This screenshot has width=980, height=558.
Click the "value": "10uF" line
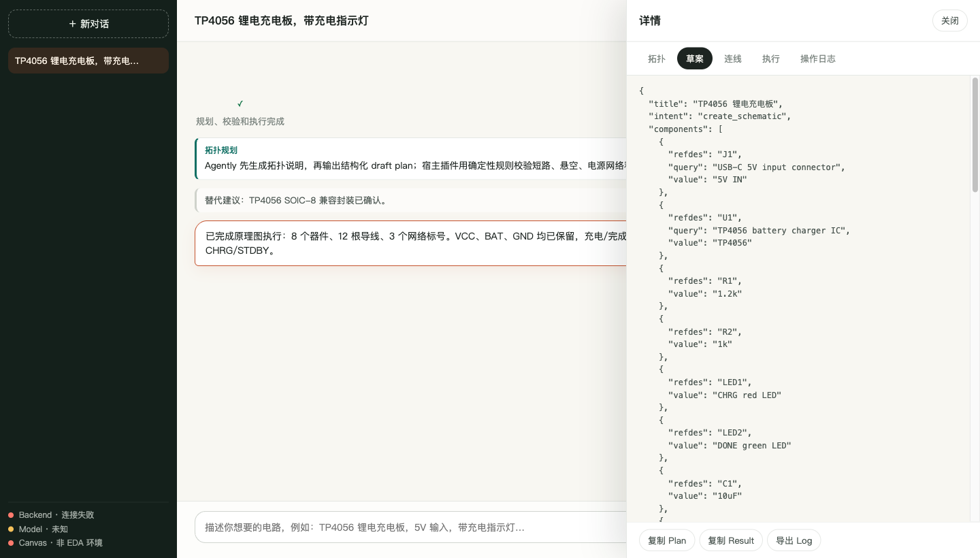coord(705,496)
